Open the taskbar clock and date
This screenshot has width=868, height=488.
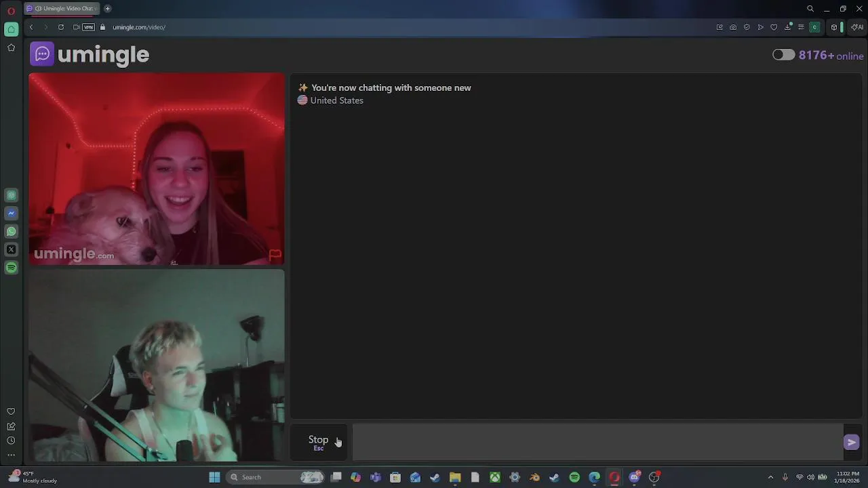coord(848,477)
